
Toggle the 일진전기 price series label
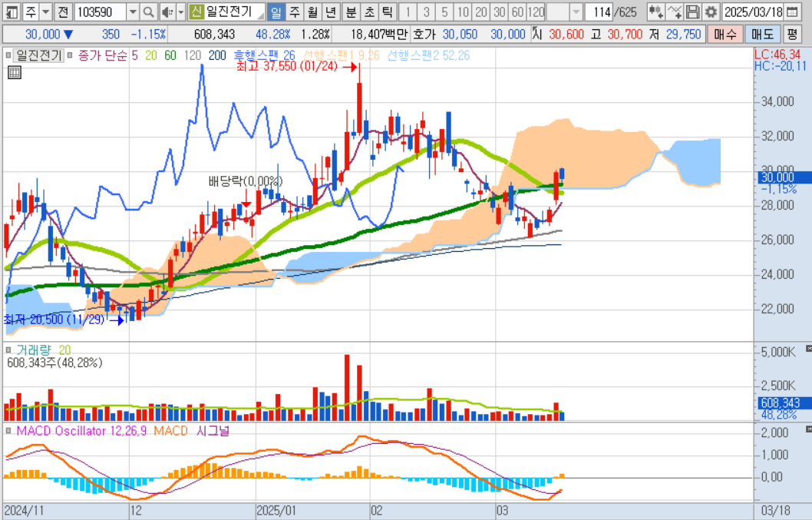click(39, 55)
